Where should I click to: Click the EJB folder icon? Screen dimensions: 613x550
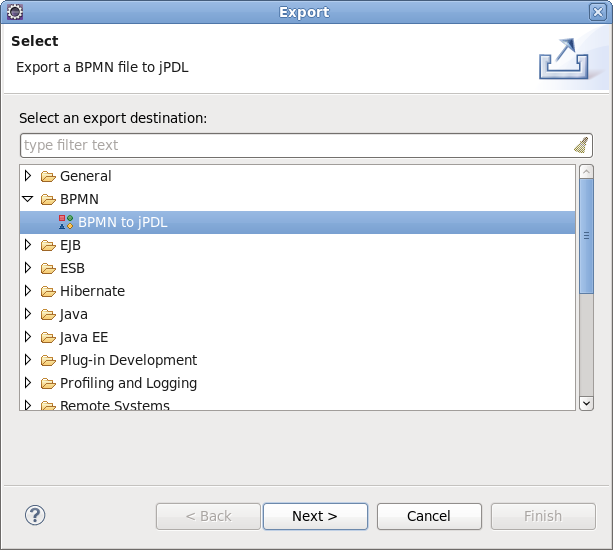pyautogui.click(x=48, y=245)
